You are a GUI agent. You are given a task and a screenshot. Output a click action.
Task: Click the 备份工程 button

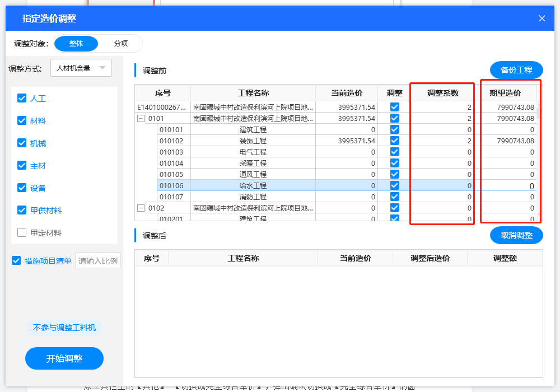point(516,70)
